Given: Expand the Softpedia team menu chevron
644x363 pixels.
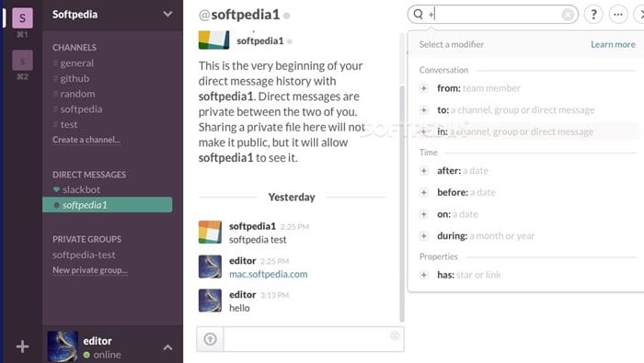Looking at the screenshot, I should (167, 15).
